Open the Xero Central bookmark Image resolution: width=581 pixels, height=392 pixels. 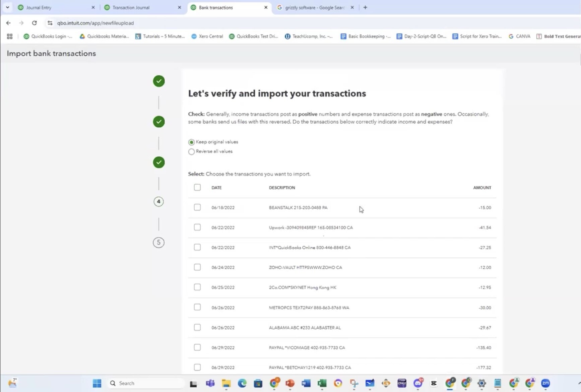pyautogui.click(x=207, y=36)
